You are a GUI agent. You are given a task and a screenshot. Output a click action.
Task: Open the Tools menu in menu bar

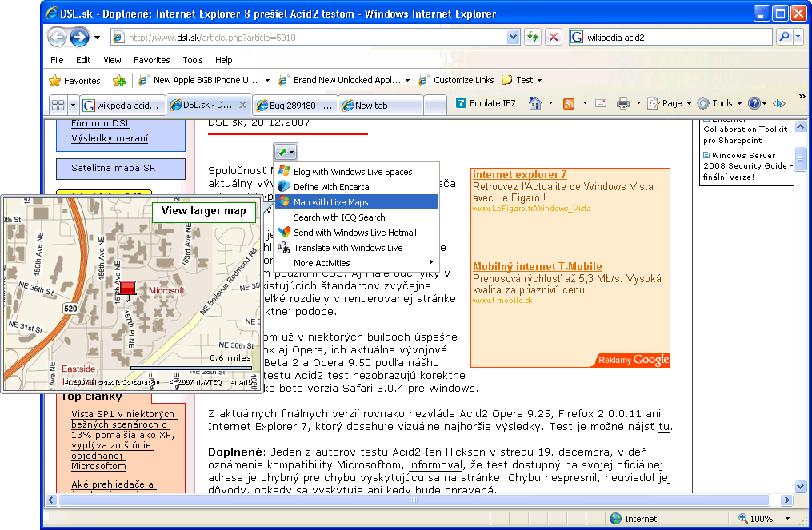(193, 60)
